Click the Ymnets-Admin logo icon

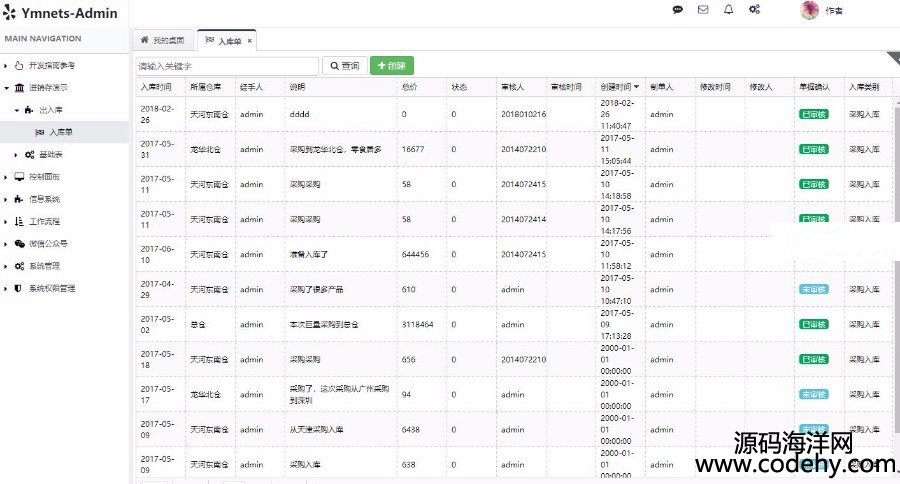[x=10, y=13]
